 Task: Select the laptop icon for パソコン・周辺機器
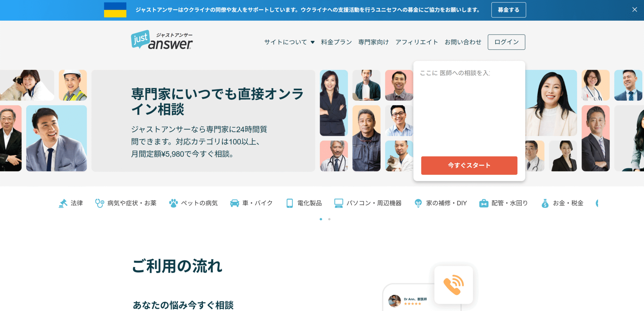click(x=339, y=203)
